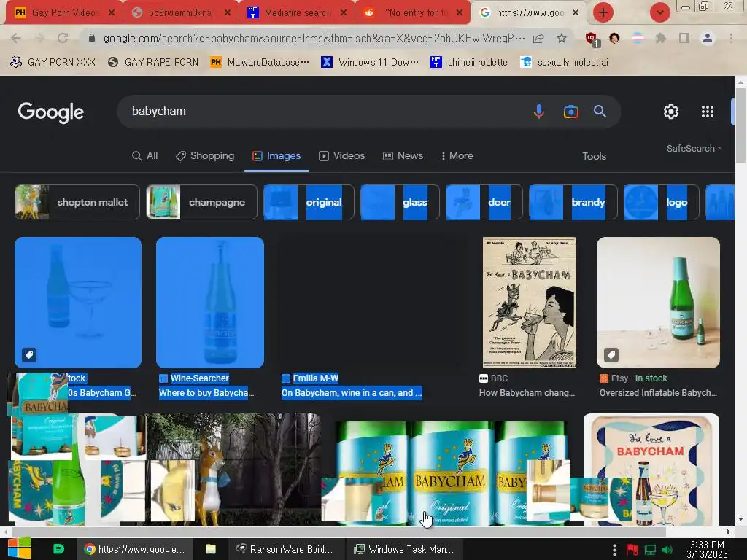This screenshot has height=560, width=747.
Task: Switch to the Shopping tab
Action: (x=205, y=156)
